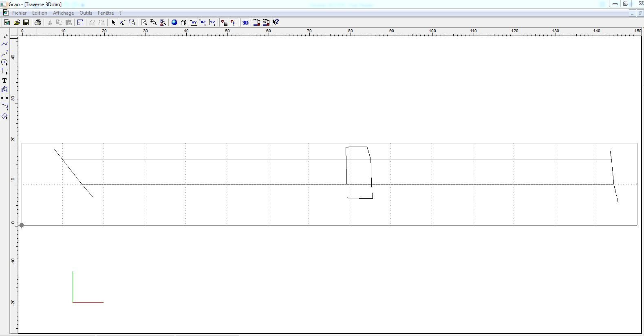Open the Fichier menu
This screenshot has width=644, height=336.
[x=19, y=13]
